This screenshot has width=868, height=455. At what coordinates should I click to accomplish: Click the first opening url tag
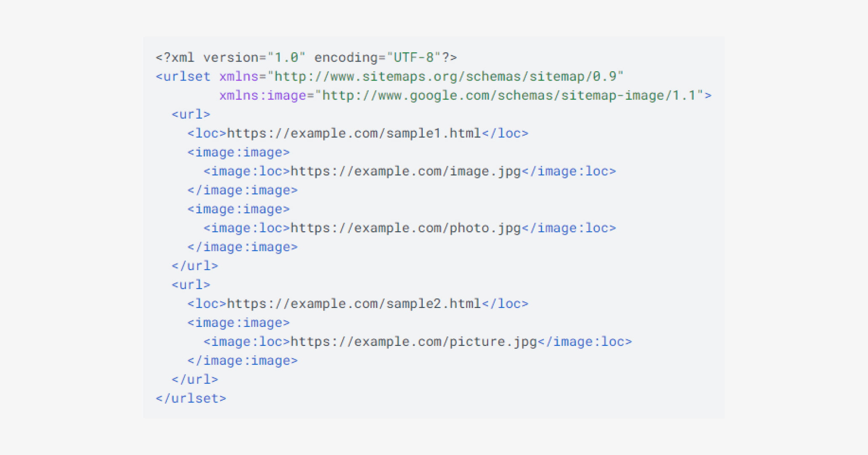click(x=190, y=114)
